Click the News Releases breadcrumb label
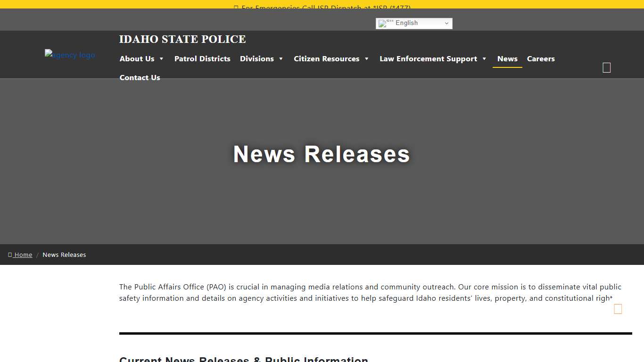The height and width of the screenshot is (362, 644). [x=64, y=255]
